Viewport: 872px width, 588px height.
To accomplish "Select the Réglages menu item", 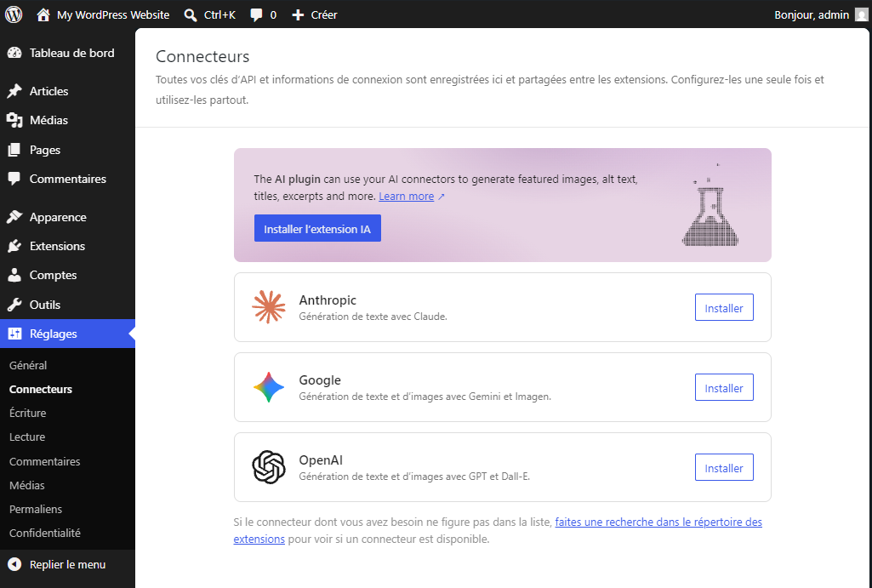I will (x=67, y=334).
